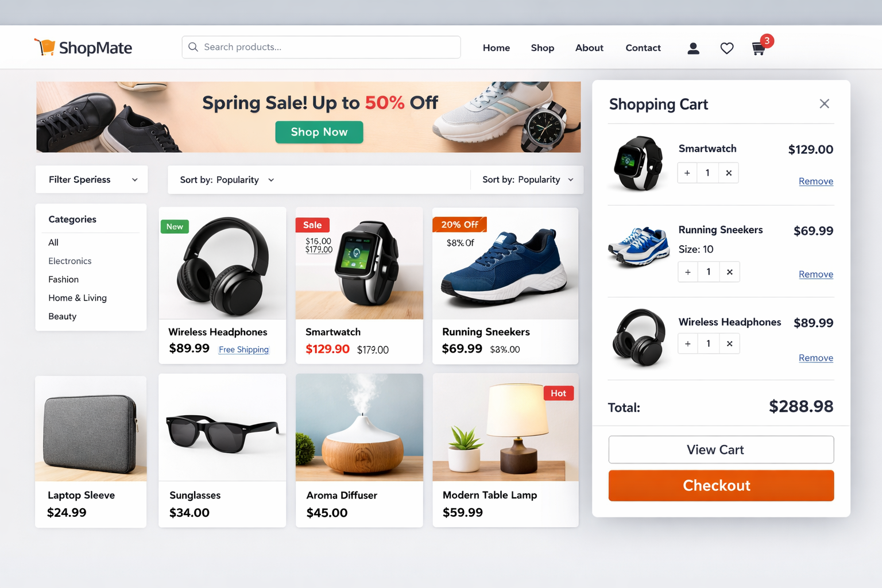The image size is (882, 588).
Task: Open the wishlist heart icon
Action: (x=726, y=48)
